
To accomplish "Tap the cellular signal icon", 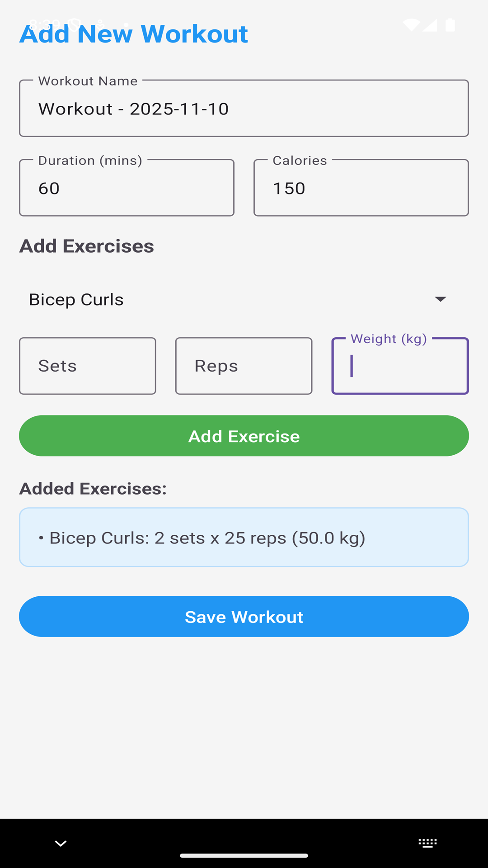I will [431, 25].
